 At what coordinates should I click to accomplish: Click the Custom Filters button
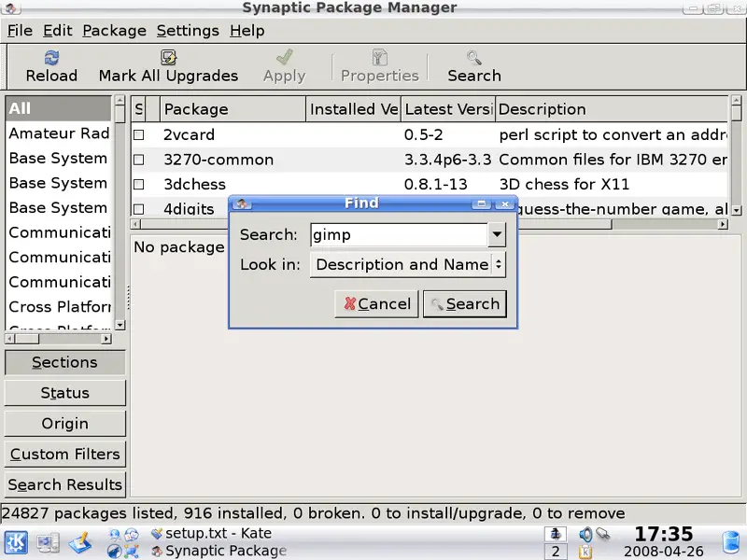(64, 454)
